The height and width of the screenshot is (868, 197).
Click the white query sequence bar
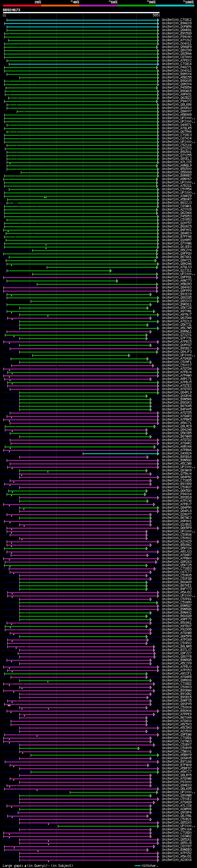[81, 13]
